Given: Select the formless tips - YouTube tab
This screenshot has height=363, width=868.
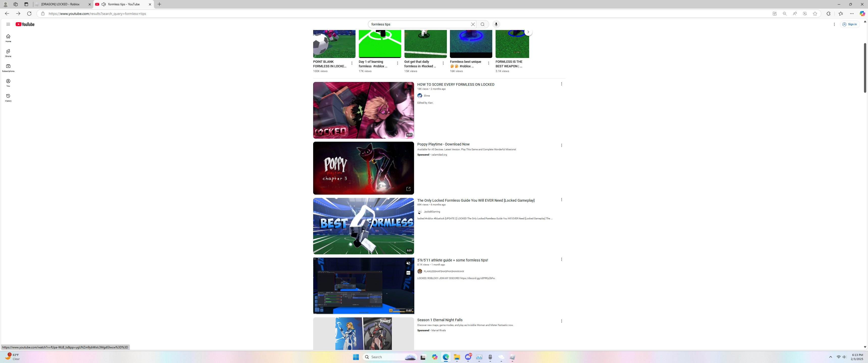Looking at the screenshot, I should click(124, 4).
